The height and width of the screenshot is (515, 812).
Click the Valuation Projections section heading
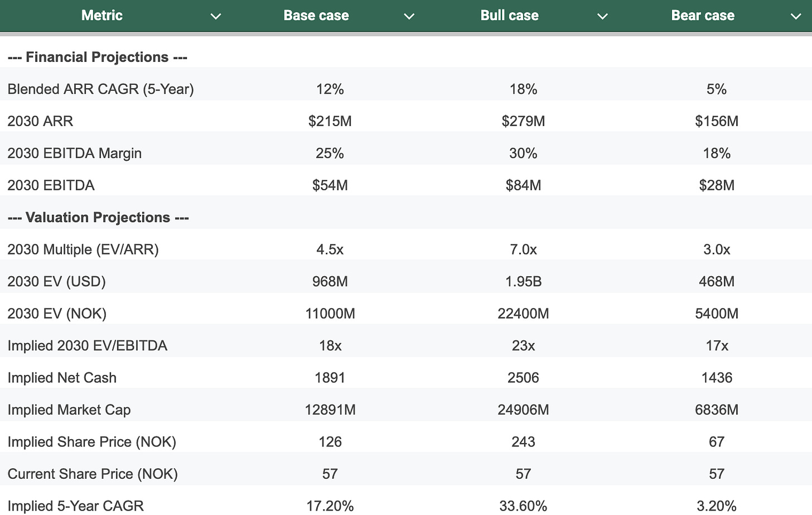coord(98,217)
